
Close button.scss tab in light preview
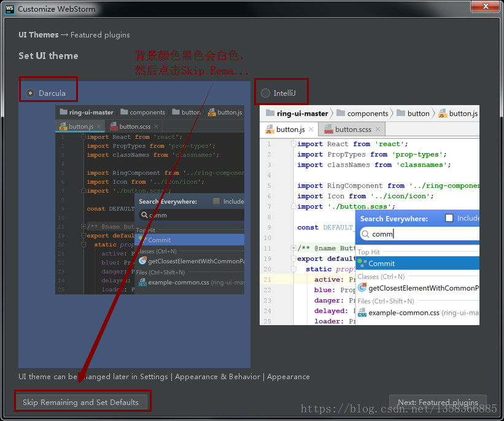pos(378,130)
